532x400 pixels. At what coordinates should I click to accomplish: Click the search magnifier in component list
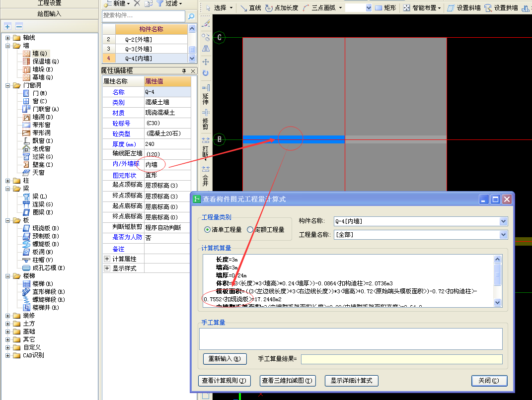point(191,16)
